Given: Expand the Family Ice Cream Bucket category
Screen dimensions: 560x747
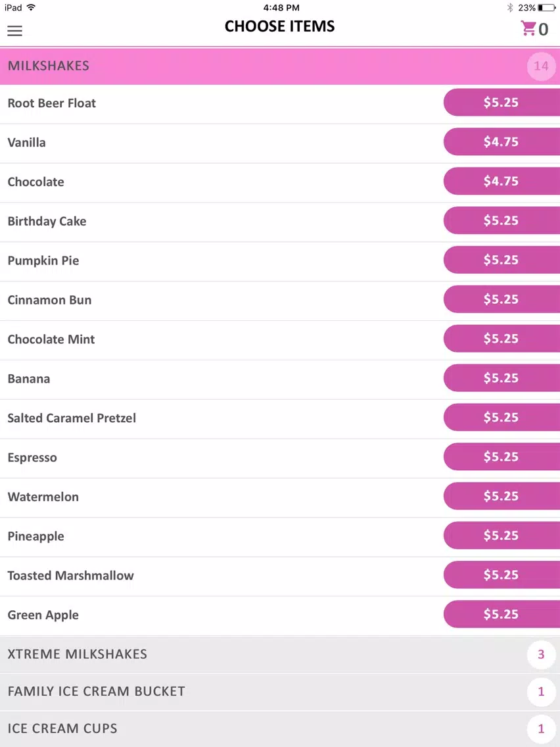Looking at the screenshot, I should pos(280,691).
